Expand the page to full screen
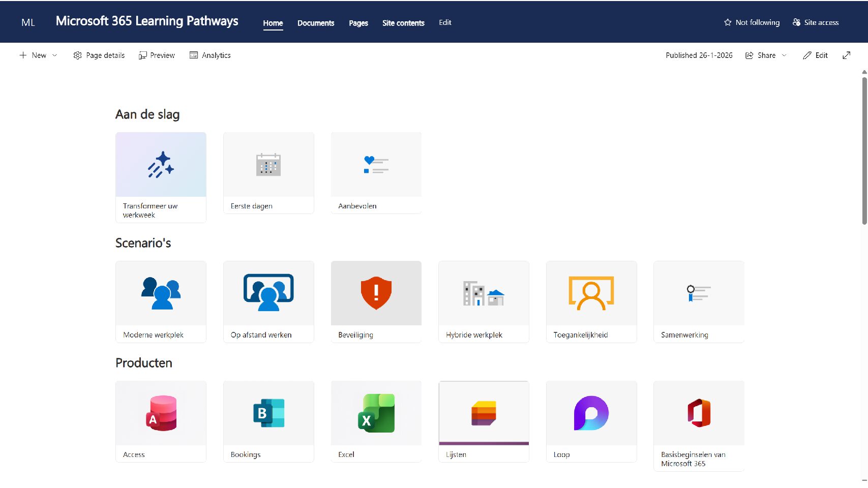The height and width of the screenshot is (488, 868). (846, 55)
